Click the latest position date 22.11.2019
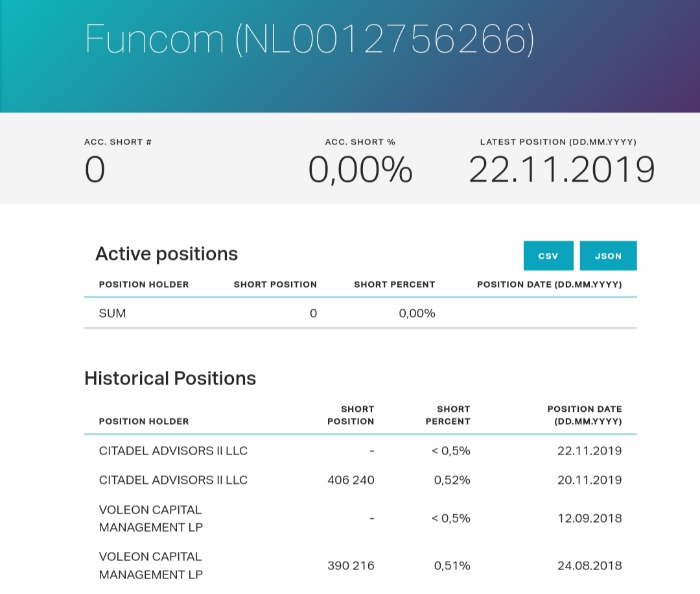This screenshot has width=700, height=594. (561, 170)
